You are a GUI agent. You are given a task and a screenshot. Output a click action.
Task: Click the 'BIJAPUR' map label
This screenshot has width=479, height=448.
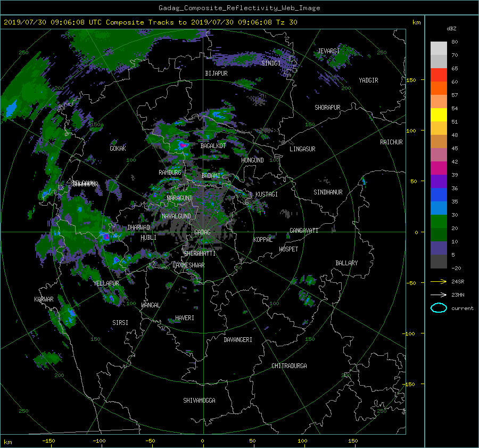(216, 74)
